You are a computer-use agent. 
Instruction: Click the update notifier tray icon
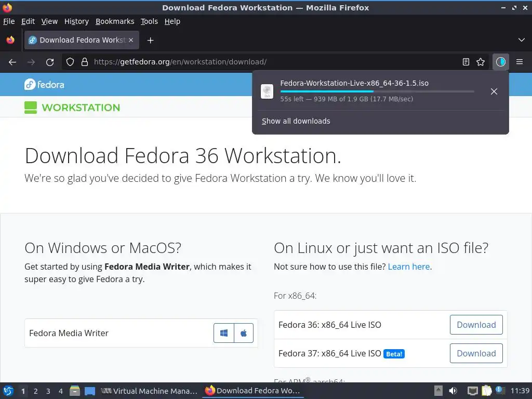pyautogui.click(x=500, y=390)
